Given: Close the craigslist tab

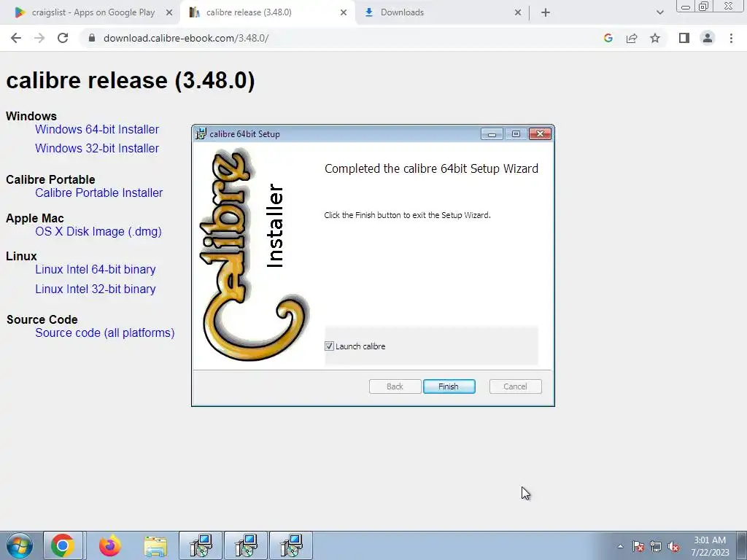Looking at the screenshot, I should click(169, 13).
